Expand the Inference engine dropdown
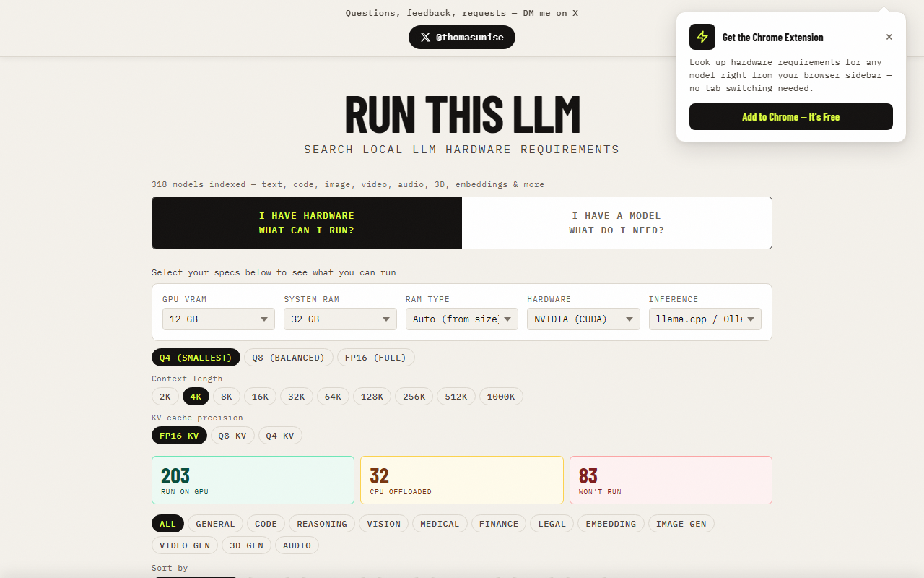This screenshot has width=924, height=578. tap(705, 319)
